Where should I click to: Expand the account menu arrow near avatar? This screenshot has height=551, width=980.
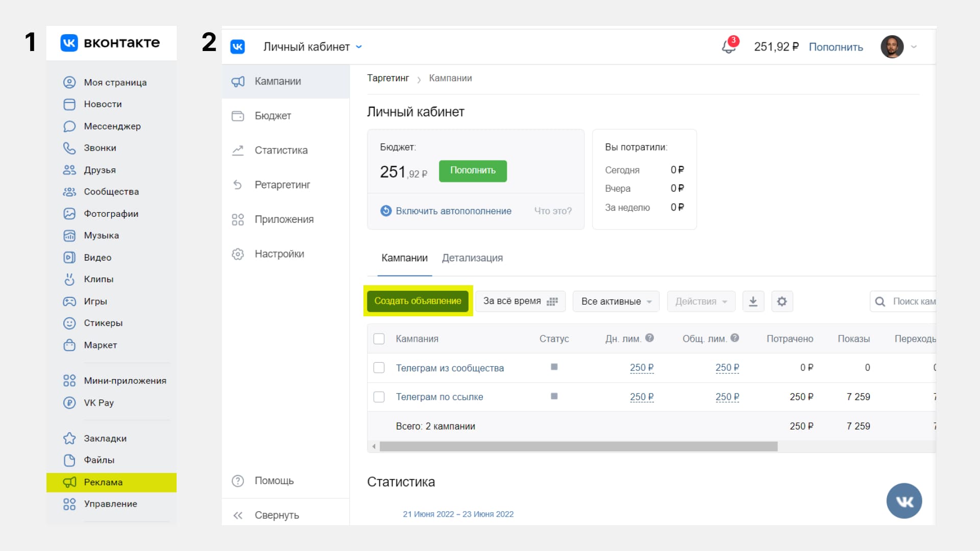914,47
